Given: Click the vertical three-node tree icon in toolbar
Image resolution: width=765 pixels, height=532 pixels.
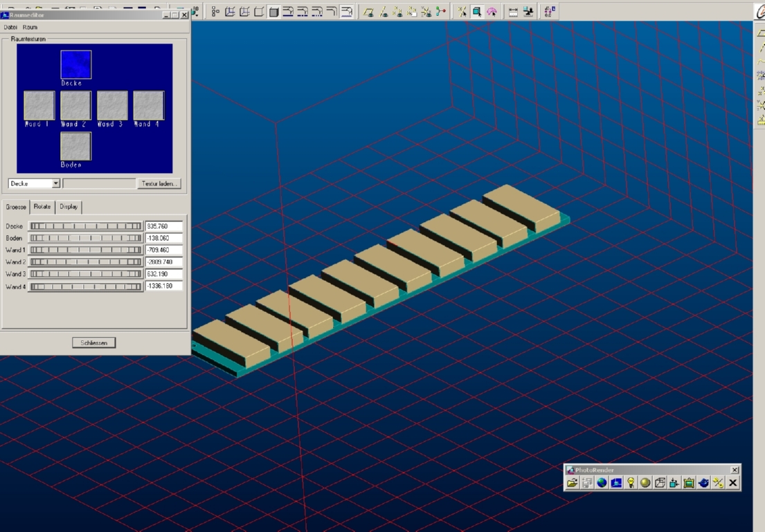Looking at the screenshot, I should click(x=215, y=12).
